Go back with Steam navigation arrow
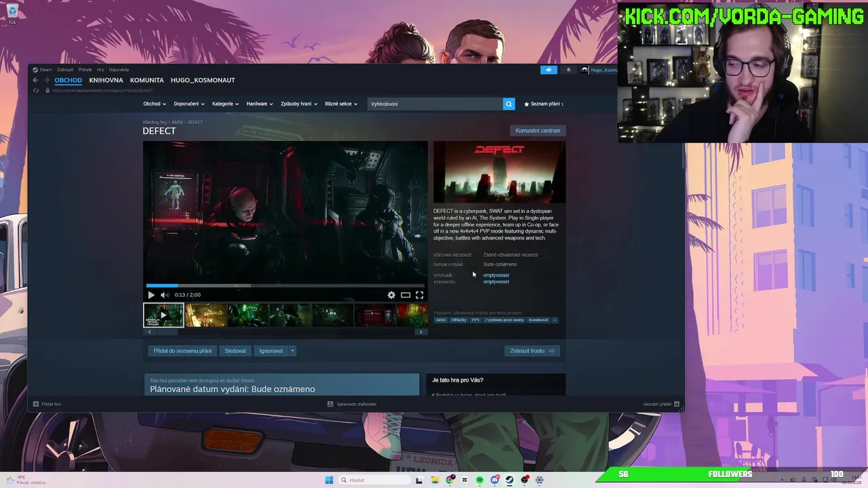Image resolution: width=868 pixels, height=488 pixels. pyautogui.click(x=36, y=80)
